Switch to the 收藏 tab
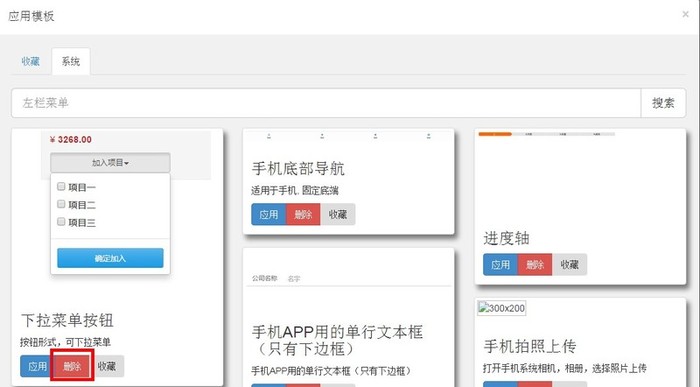 point(30,61)
